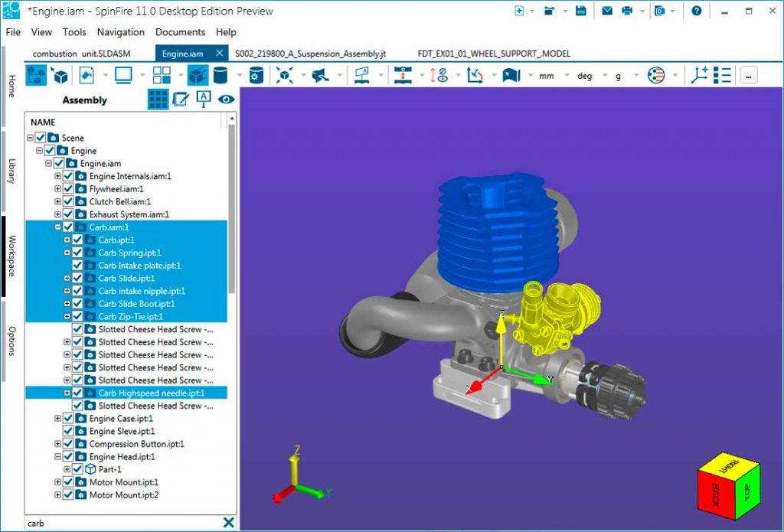The width and height of the screenshot is (784, 532).
Task: Toggle the eye visibility icon in Assembly panel
Action: [226, 99]
